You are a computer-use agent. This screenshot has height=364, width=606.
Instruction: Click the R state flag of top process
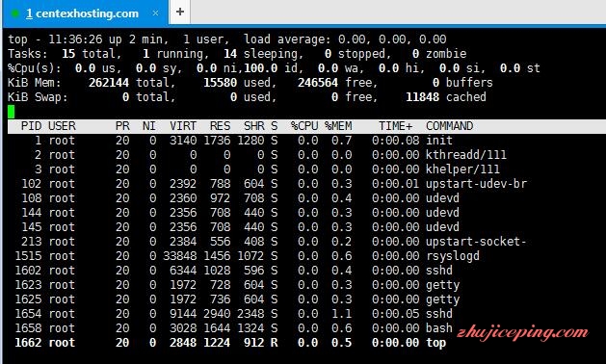point(274,343)
